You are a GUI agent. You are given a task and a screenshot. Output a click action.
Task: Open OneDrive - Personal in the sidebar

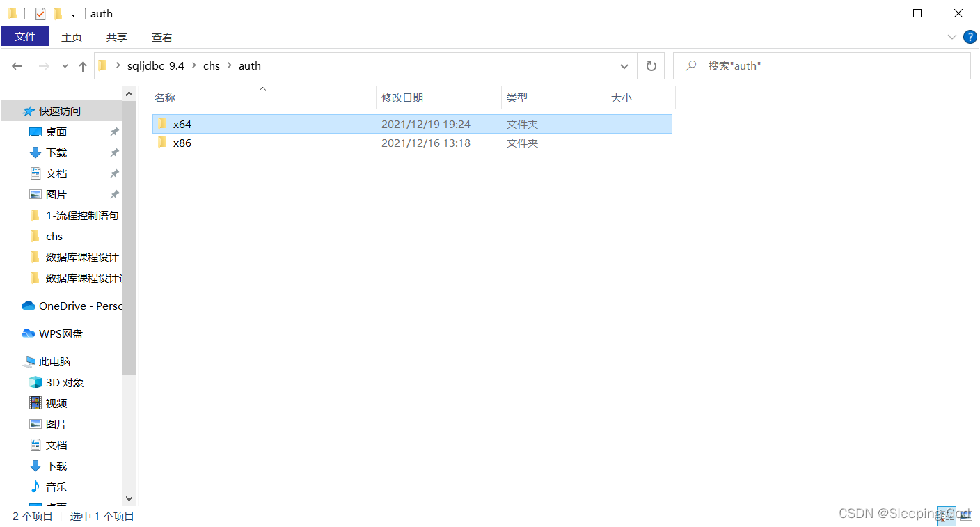click(70, 306)
